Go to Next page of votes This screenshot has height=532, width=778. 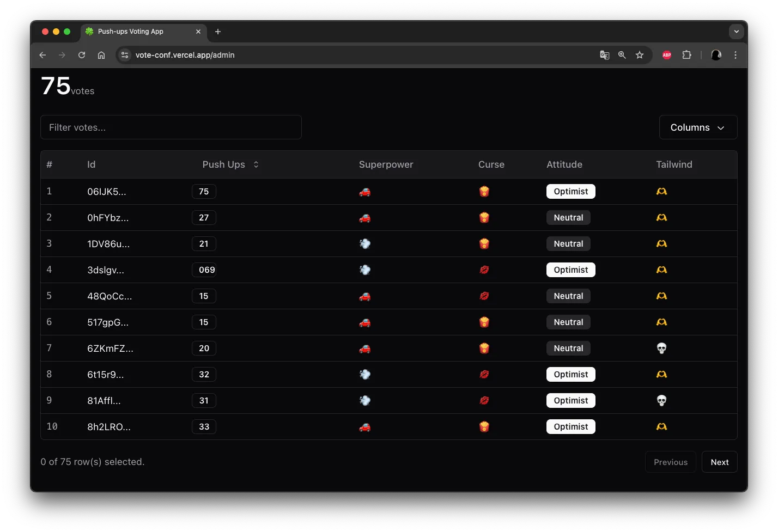[x=719, y=462]
